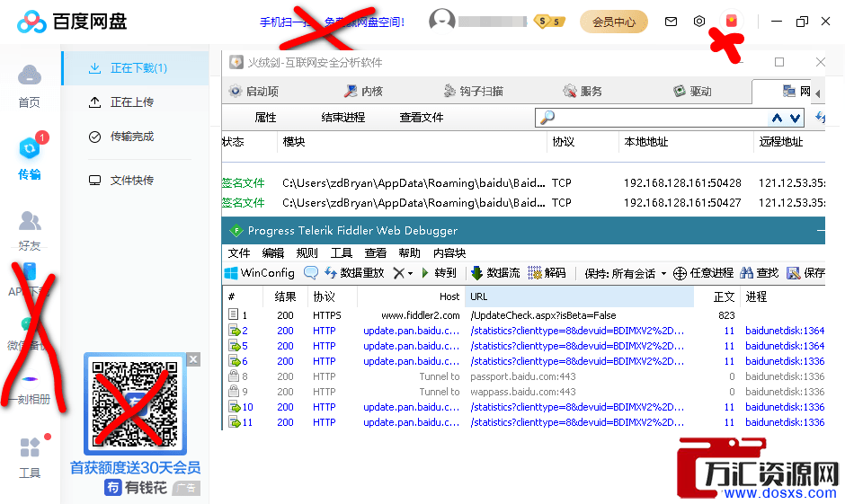Open 会员中心 member center button
The image size is (845, 504).
(x=614, y=22)
